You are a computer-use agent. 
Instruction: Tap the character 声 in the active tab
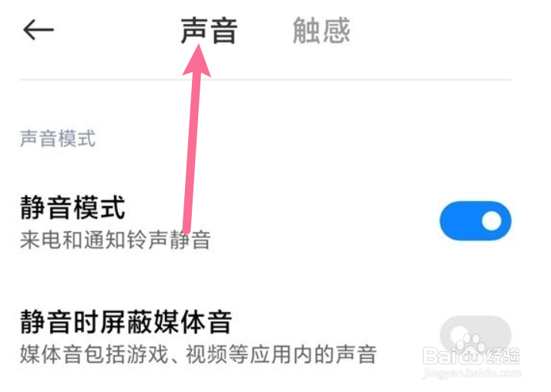coord(194,31)
